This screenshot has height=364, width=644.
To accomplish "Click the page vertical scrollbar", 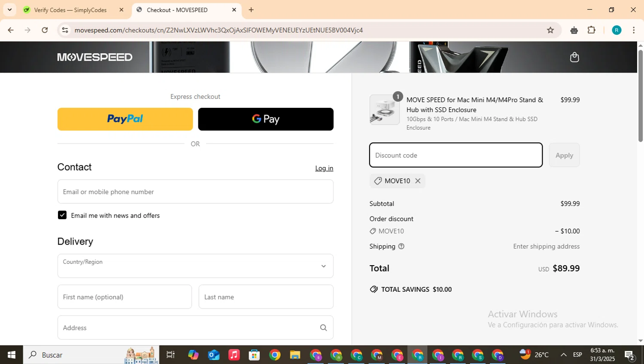I will point(641,96).
